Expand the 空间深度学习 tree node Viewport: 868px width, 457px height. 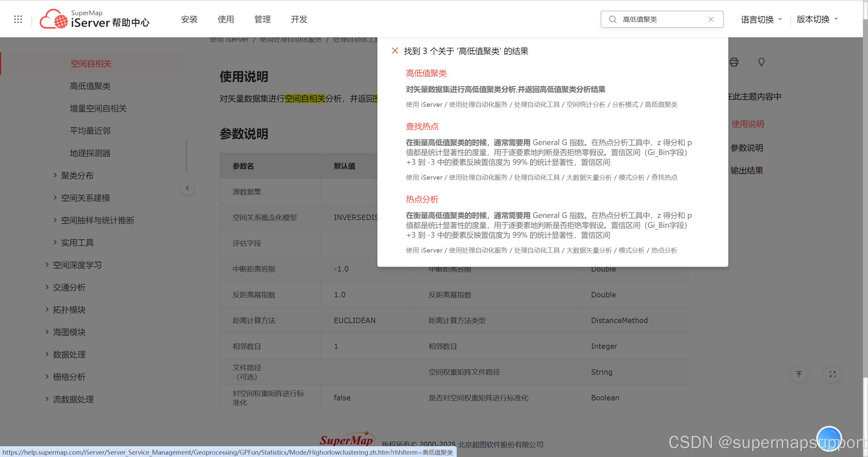coord(47,265)
